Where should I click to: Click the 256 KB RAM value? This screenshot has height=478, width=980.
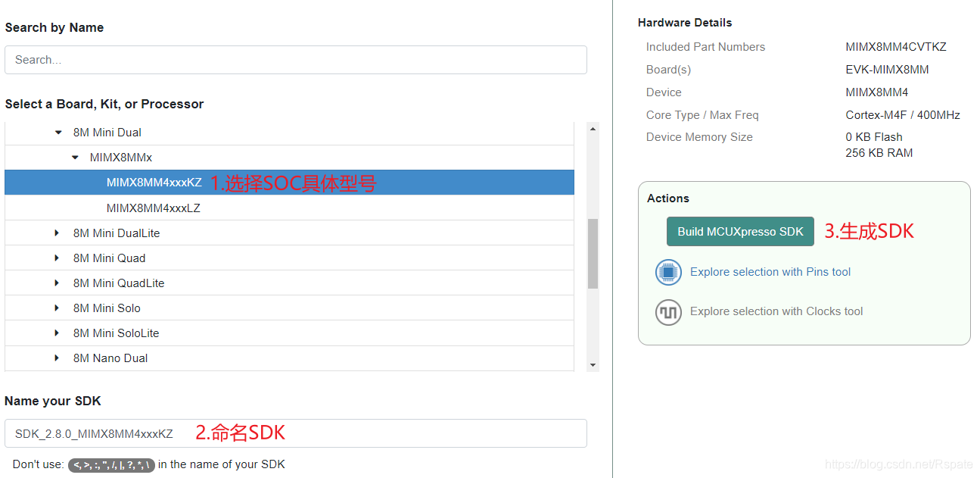(879, 153)
